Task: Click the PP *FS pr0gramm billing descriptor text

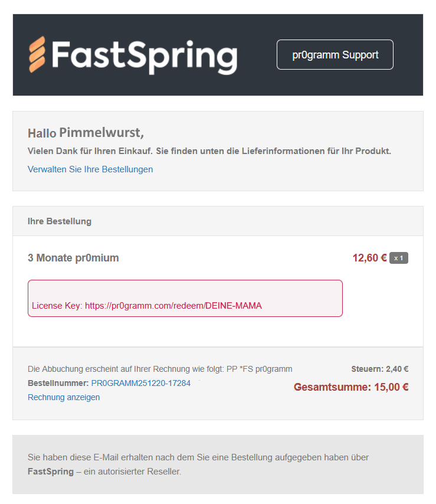Action: click(260, 369)
